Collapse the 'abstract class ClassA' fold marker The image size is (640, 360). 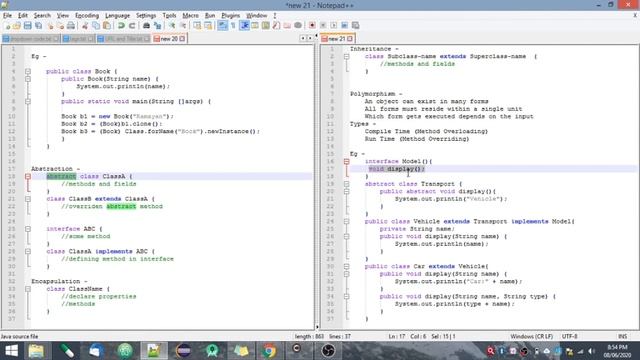coord(28,176)
